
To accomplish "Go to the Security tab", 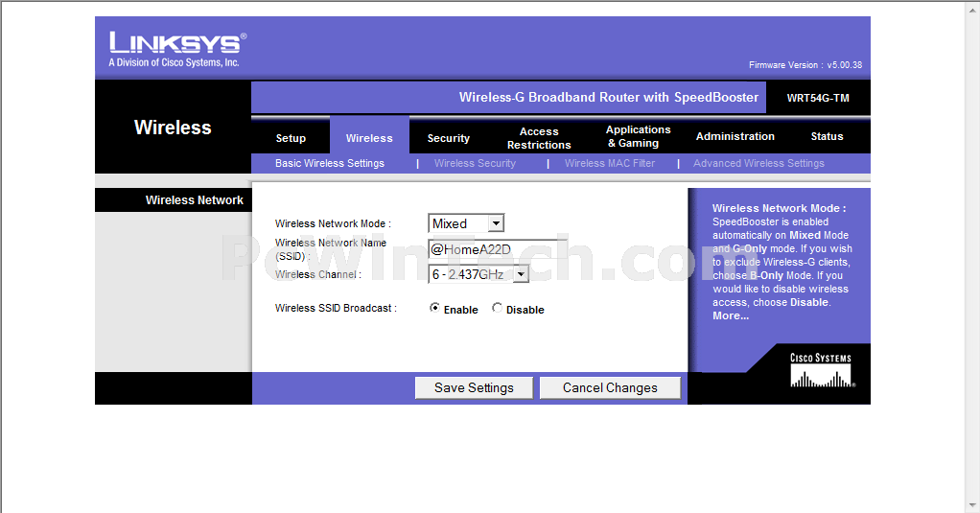I will 448,138.
